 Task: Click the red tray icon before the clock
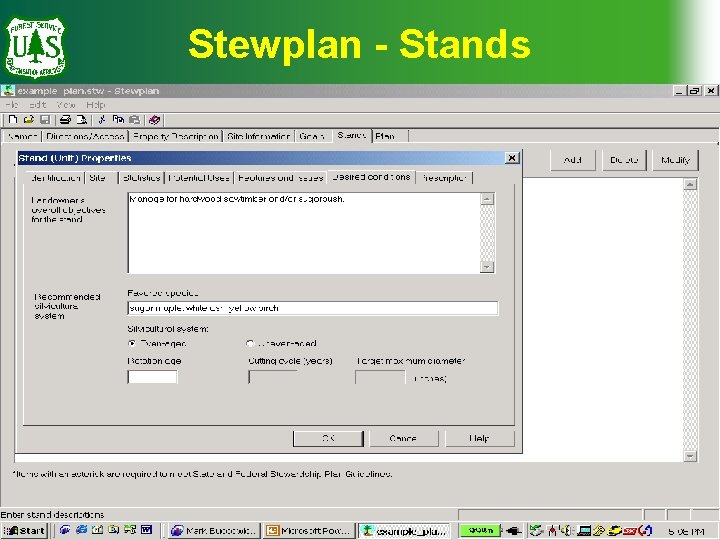pos(630,531)
